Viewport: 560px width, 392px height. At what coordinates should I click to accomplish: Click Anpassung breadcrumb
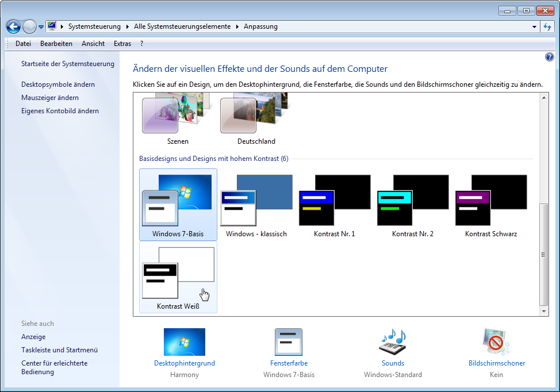[x=260, y=26]
